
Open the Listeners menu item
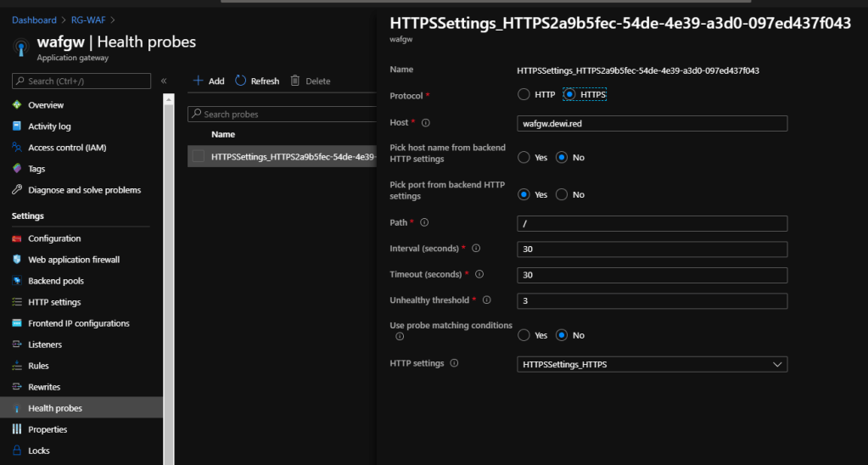pos(45,345)
